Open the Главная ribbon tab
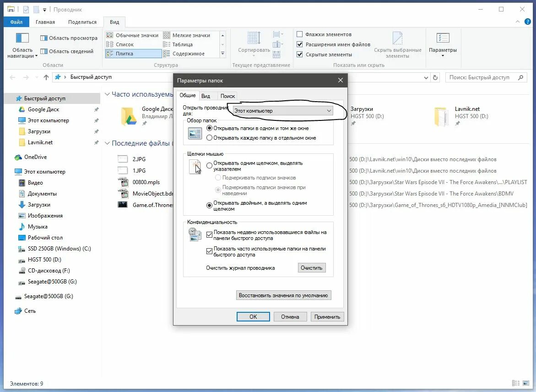This screenshot has height=392, width=536. click(x=45, y=22)
